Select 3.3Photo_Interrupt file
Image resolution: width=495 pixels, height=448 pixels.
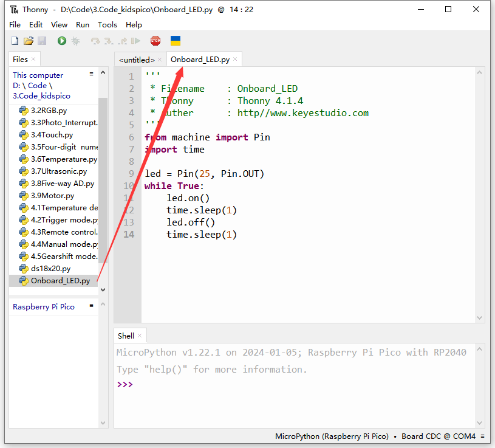pos(54,123)
